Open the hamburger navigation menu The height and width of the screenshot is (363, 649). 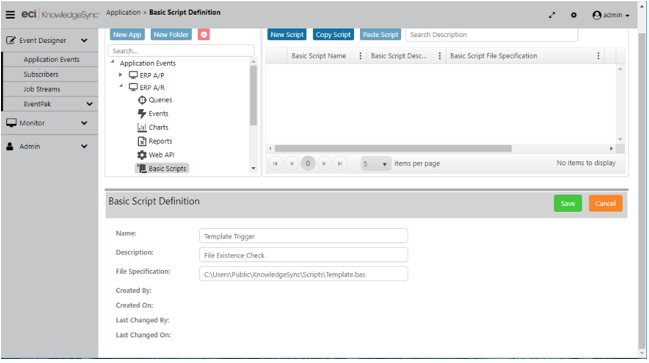(x=10, y=14)
